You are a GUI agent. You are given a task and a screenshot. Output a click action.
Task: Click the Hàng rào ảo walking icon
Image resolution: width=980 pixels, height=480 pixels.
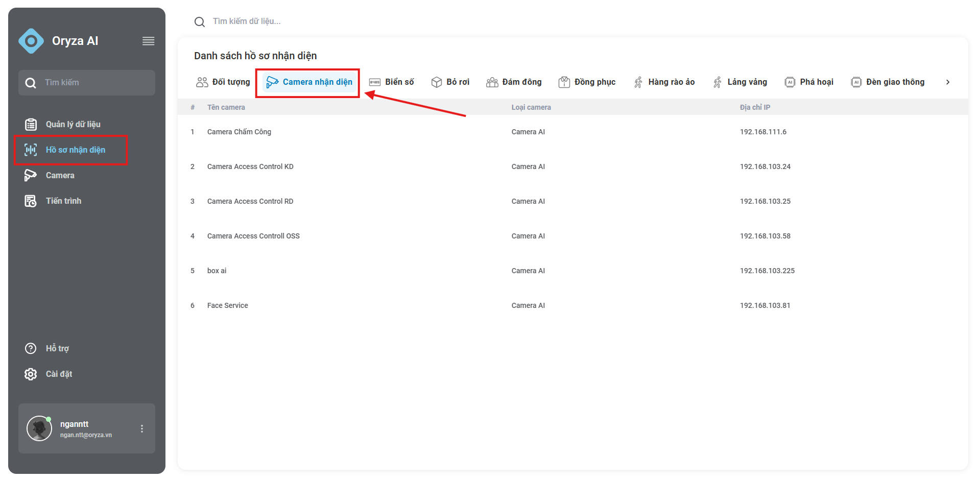[638, 82]
